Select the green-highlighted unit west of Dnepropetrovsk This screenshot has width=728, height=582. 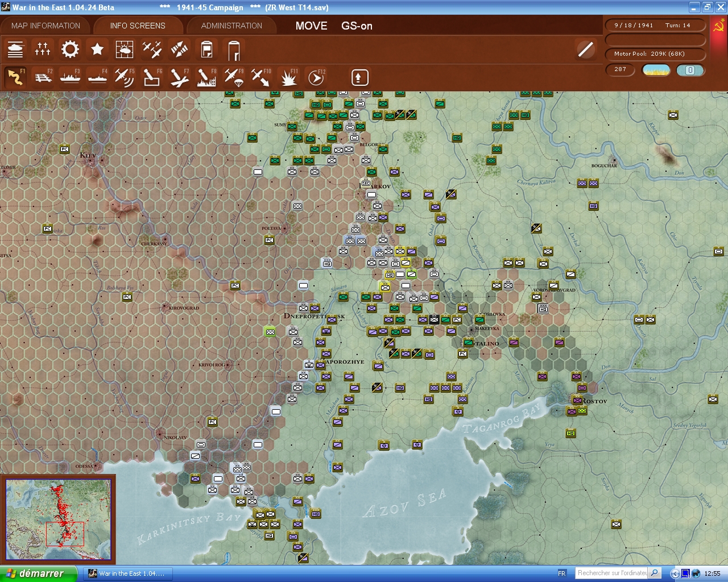270,331
